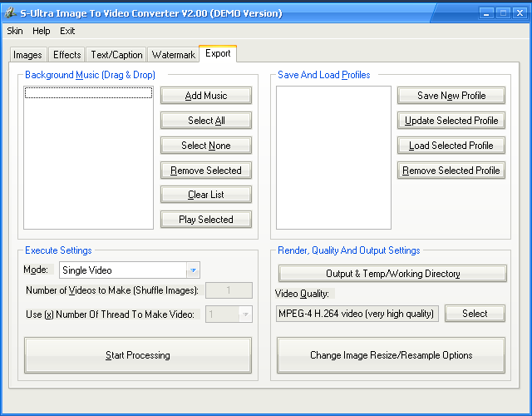Click Remove Selected Profile
Image resolution: width=532 pixels, height=416 pixels.
coord(451,170)
